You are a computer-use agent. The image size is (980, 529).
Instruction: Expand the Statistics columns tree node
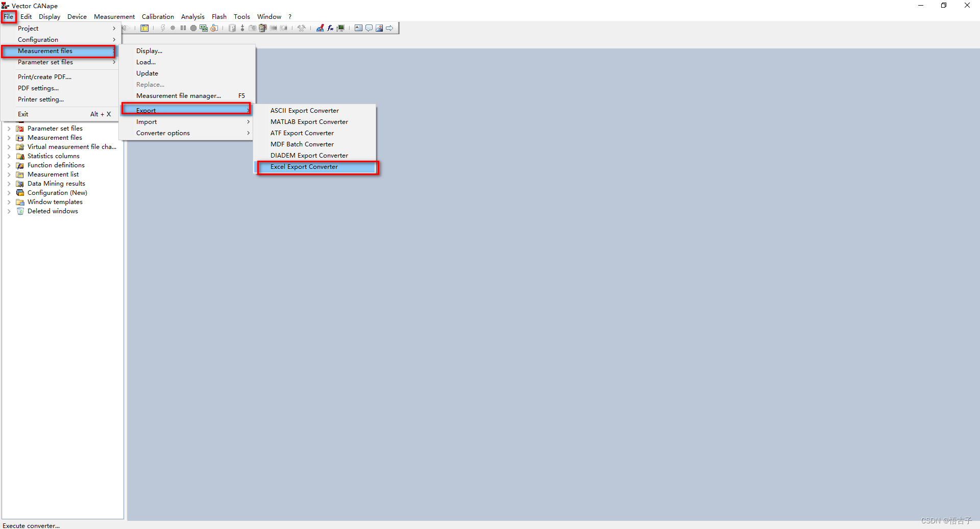coord(9,156)
